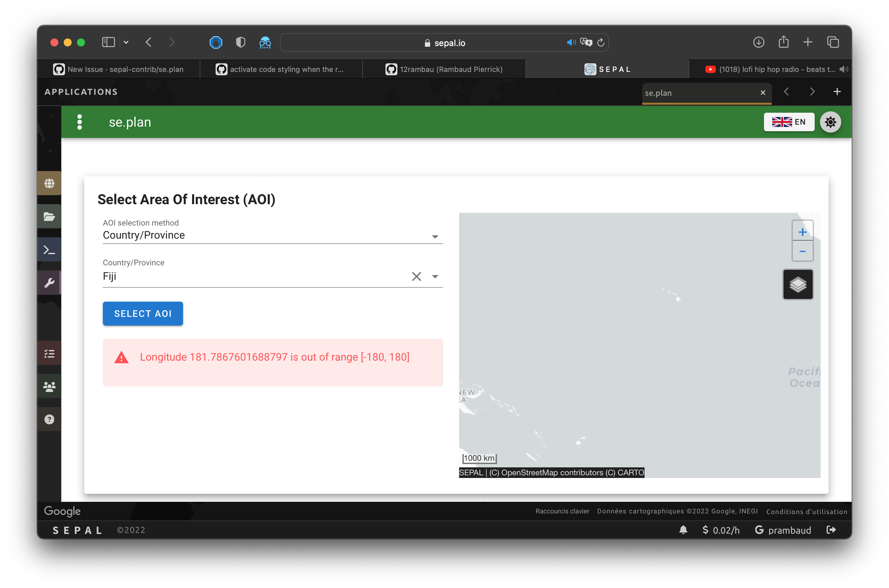Open the se.plan kebab menu

pos(79,122)
